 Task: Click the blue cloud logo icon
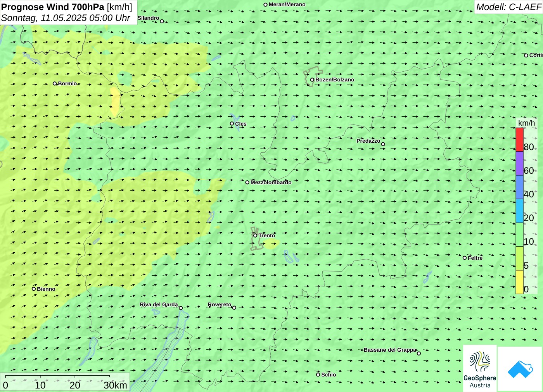tap(520, 369)
